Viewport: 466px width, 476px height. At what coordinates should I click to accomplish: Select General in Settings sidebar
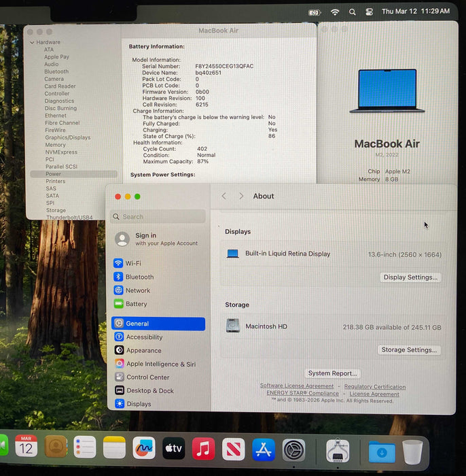point(158,324)
